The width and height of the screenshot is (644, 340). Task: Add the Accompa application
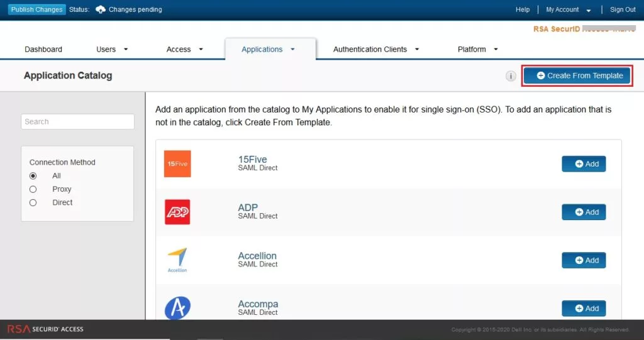point(584,309)
